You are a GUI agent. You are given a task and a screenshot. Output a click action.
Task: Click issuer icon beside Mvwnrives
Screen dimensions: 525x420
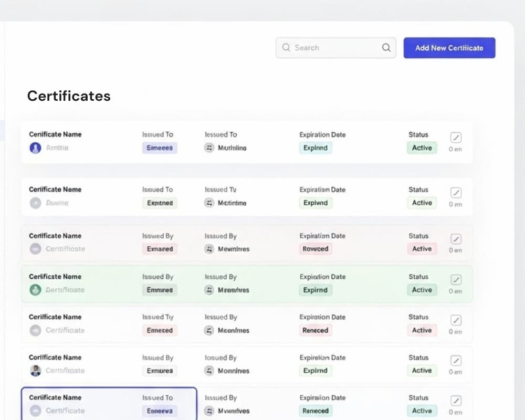pos(209,411)
